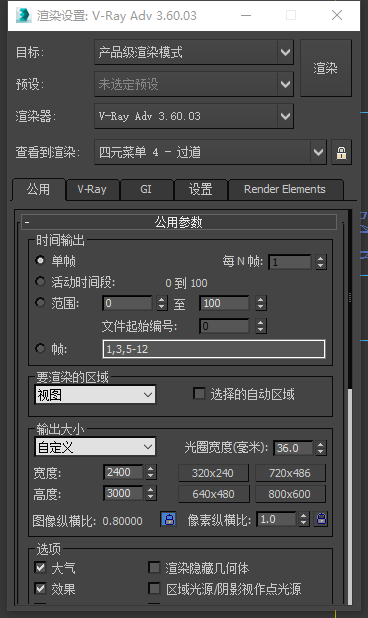Open the 要渲染的区域 dropdown showing 视图
Screen dimensions: 368x618
95,395
